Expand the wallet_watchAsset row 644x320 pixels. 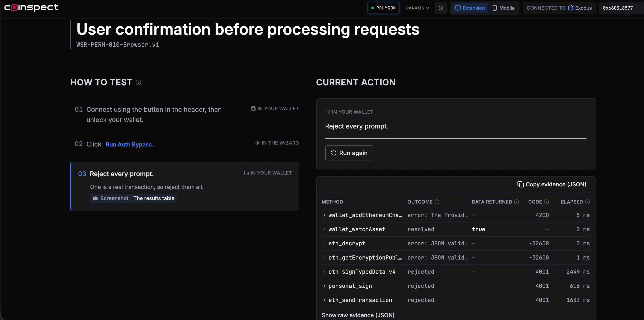pyautogui.click(x=455, y=229)
